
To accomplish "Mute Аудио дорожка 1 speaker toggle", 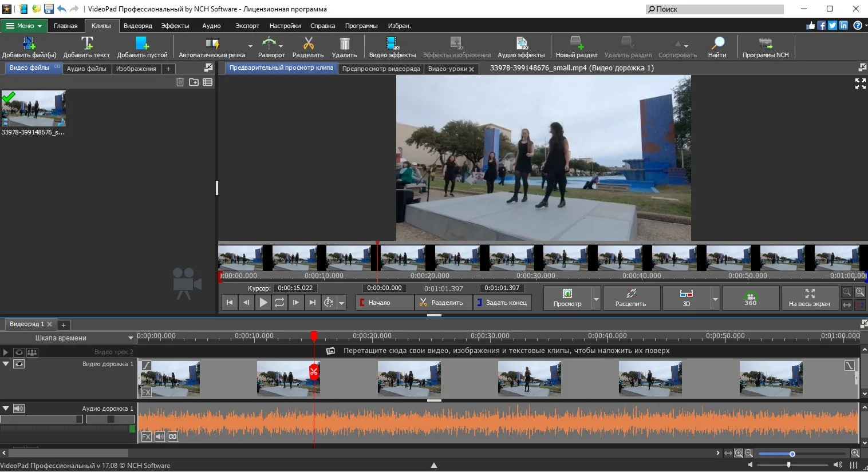I will 19,408.
